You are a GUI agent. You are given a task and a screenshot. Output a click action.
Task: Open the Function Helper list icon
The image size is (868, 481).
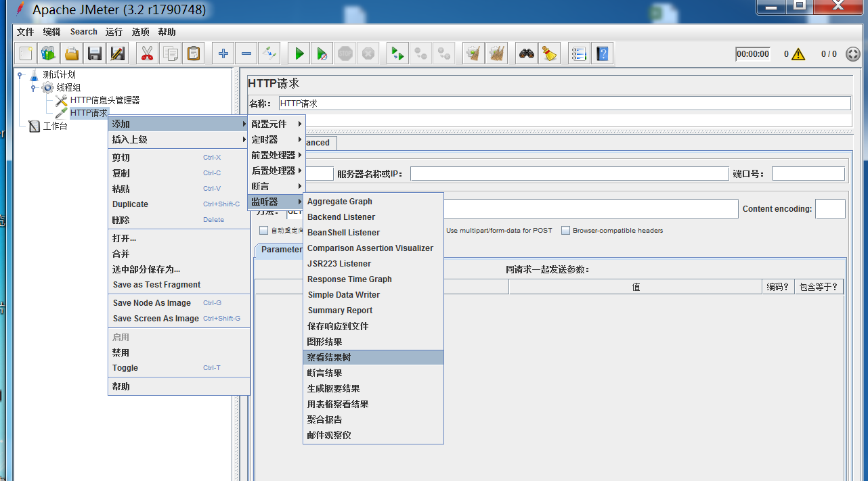pyautogui.click(x=579, y=53)
